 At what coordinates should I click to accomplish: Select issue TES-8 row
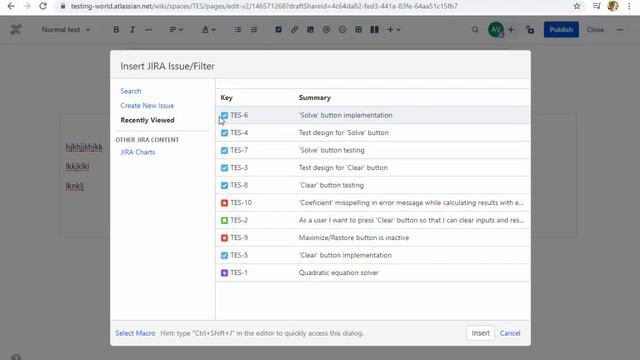(x=373, y=185)
